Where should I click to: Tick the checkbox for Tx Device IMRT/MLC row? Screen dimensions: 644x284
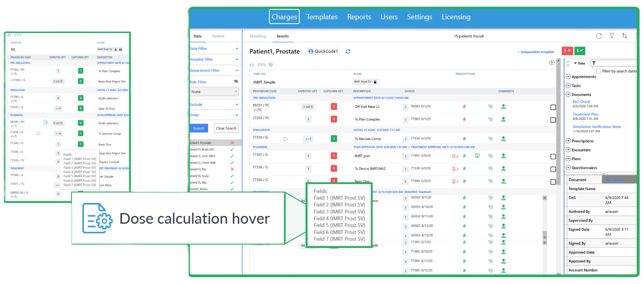[x=553, y=169]
